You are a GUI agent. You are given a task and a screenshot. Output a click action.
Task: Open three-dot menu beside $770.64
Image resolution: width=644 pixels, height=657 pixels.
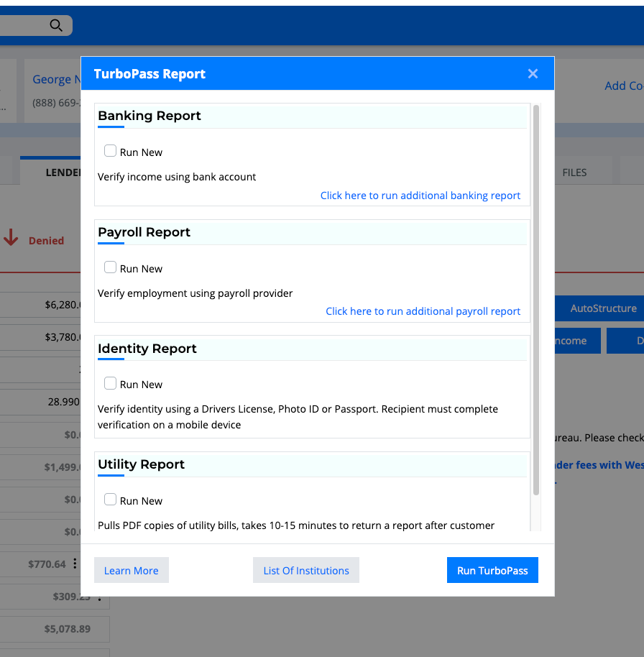pos(75,564)
